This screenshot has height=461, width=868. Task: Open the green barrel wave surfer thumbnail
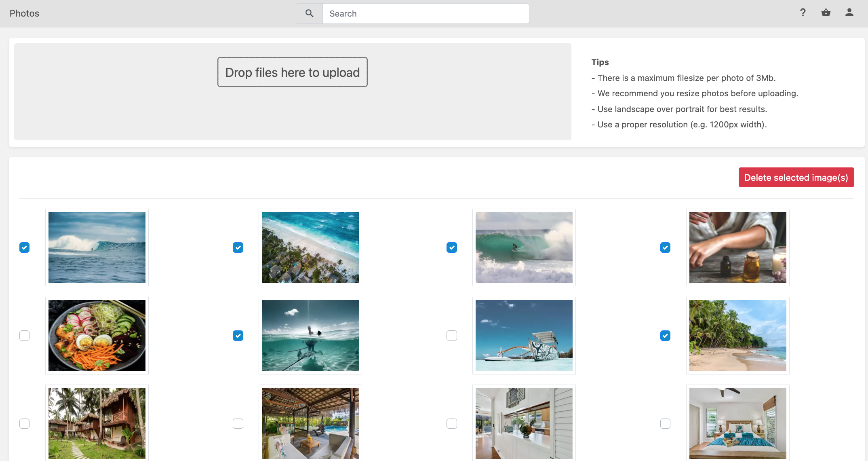[x=524, y=247]
